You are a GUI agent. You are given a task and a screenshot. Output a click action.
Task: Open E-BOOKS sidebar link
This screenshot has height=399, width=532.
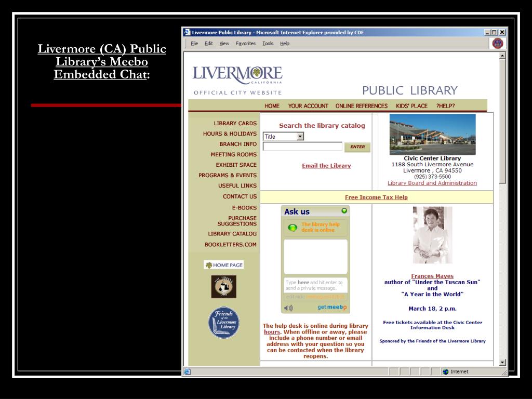[244, 208]
